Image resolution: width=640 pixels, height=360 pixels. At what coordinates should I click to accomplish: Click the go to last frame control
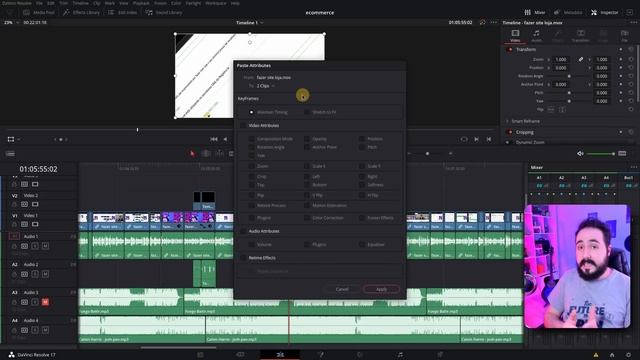[x=489, y=139]
